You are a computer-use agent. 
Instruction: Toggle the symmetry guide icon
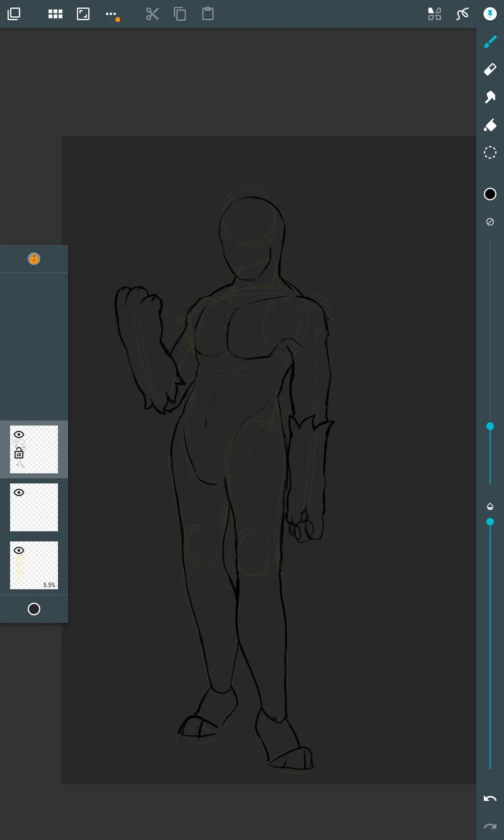click(x=435, y=14)
